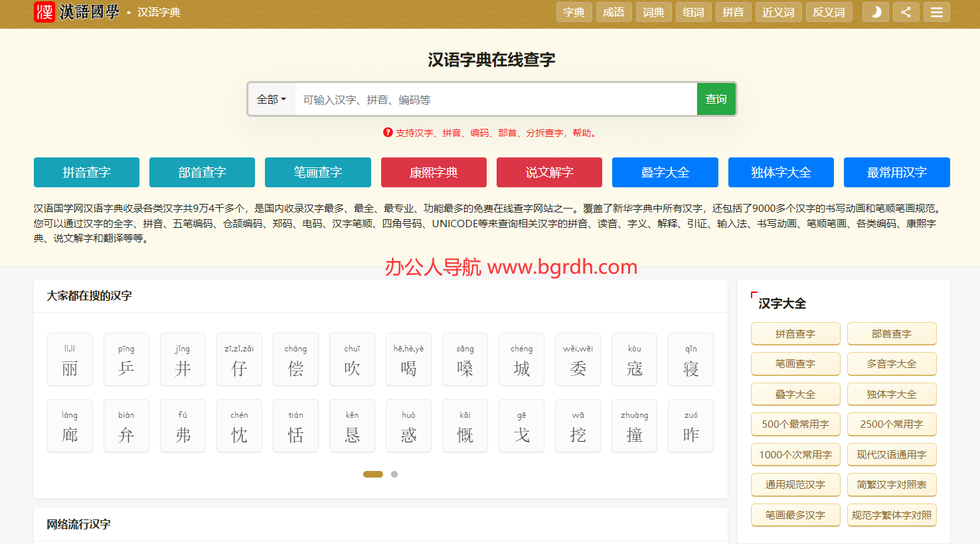Image resolution: width=980 pixels, height=544 pixels.
Task: Switch to second carousel page dot
Action: point(394,474)
